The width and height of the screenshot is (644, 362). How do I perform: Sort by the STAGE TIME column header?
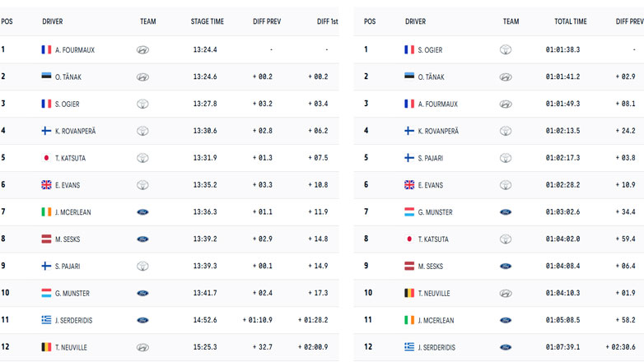click(x=207, y=21)
